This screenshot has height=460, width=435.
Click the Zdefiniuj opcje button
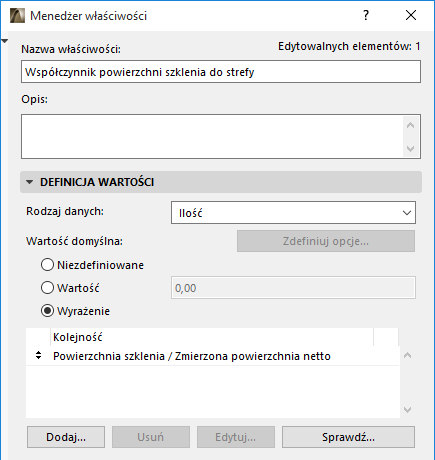pyautogui.click(x=326, y=241)
